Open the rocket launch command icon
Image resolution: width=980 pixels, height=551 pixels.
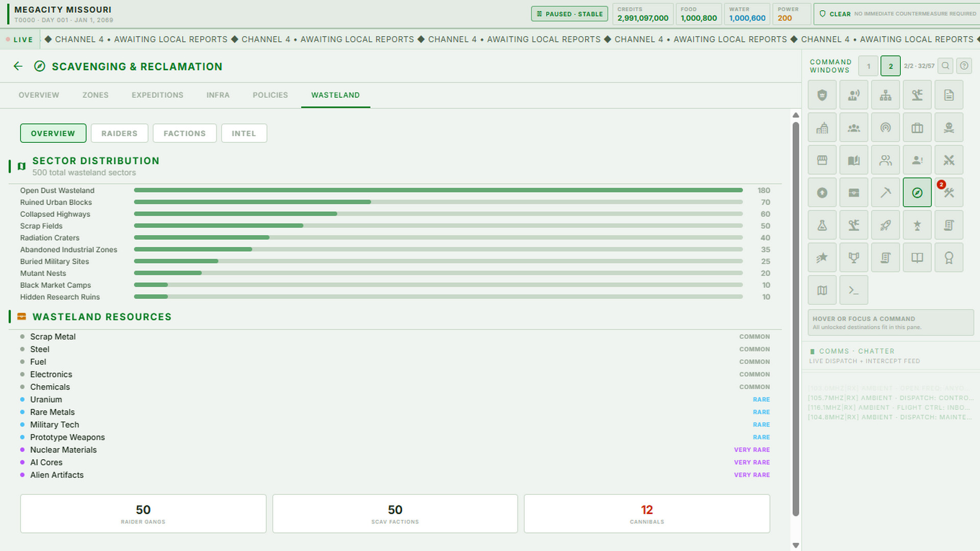click(x=885, y=225)
